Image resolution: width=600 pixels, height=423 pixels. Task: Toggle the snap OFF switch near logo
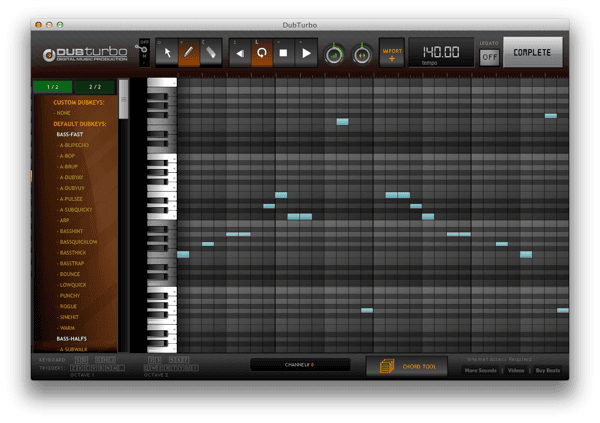[x=144, y=53]
